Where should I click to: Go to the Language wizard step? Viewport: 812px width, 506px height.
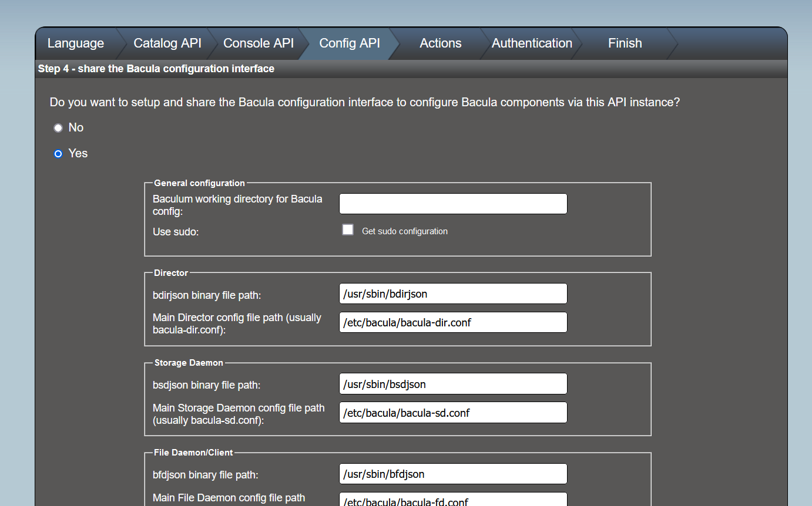click(x=76, y=43)
